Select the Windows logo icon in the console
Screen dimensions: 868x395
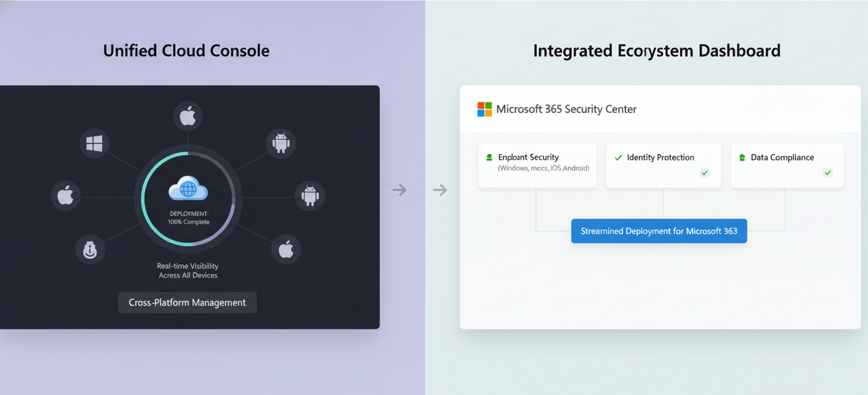pyautogui.click(x=94, y=143)
